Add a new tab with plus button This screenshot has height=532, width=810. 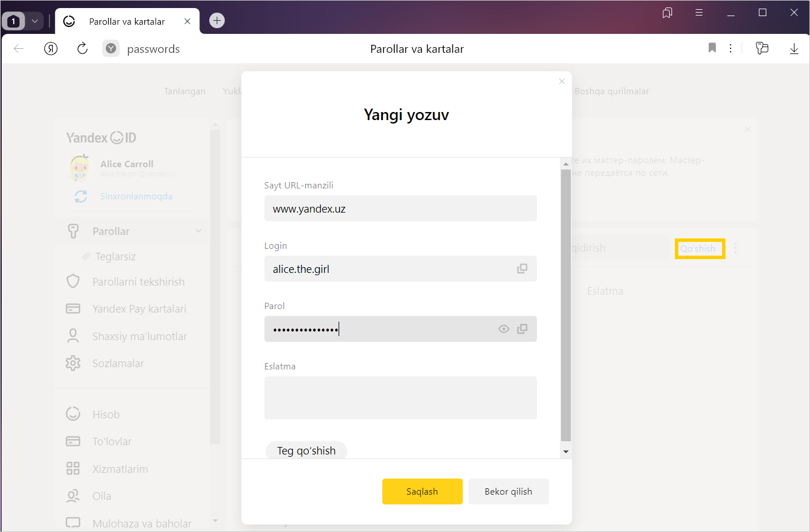pos(217,21)
